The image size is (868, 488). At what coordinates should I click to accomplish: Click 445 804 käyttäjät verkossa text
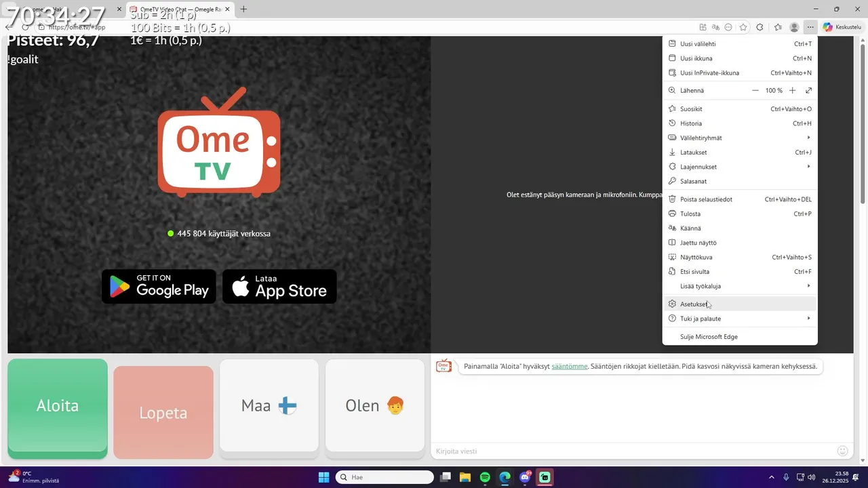224,234
